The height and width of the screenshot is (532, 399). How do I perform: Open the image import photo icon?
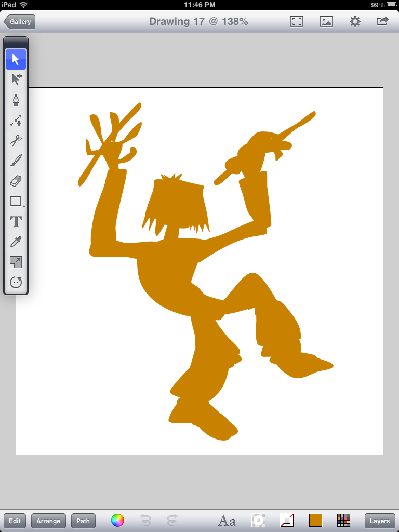point(326,22)
